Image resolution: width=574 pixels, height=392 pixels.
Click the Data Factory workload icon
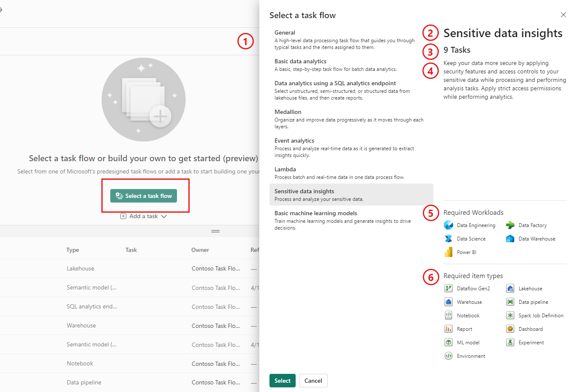pyautogui.click(x=510, y=225)
